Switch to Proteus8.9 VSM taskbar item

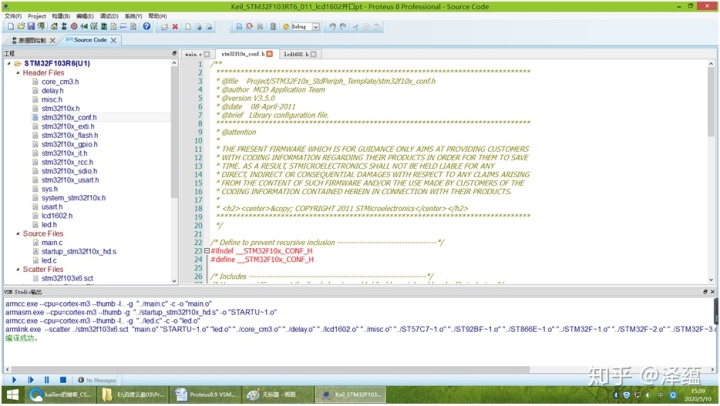206,395
